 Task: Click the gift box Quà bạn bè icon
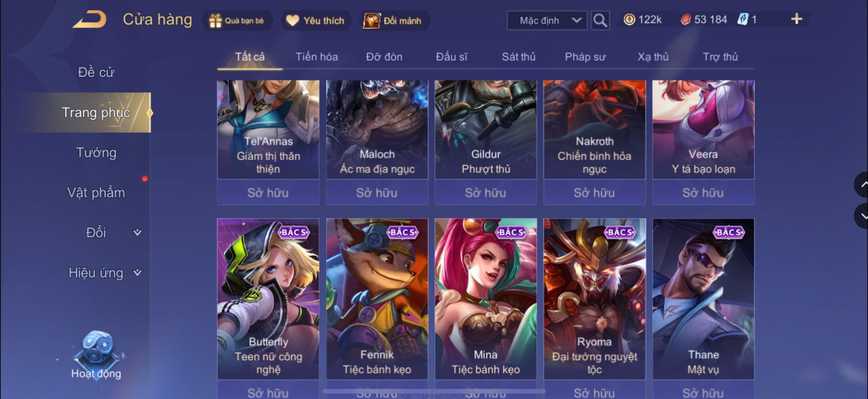[x=215, y=21]
